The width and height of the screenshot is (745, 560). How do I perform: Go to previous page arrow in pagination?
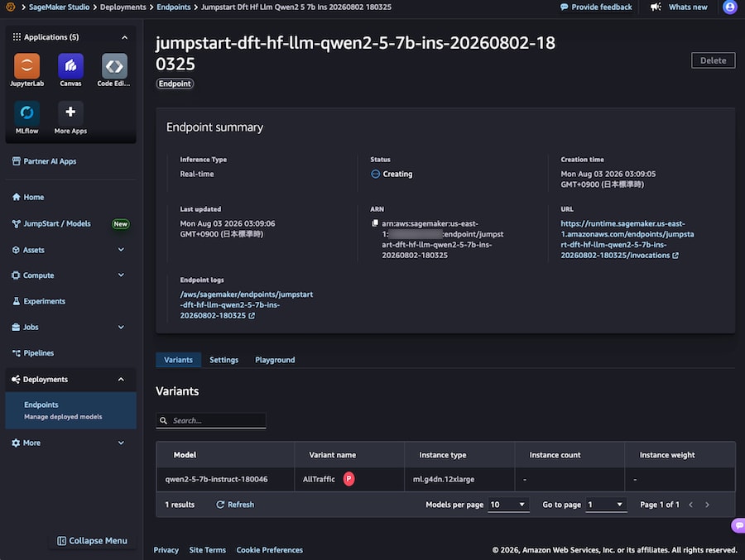691,505
